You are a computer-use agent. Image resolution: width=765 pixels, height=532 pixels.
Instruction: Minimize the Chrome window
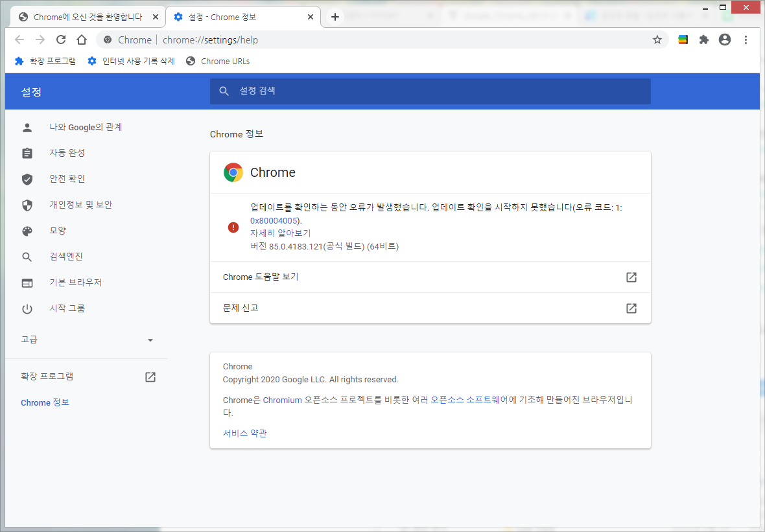(x=705, y=7)
